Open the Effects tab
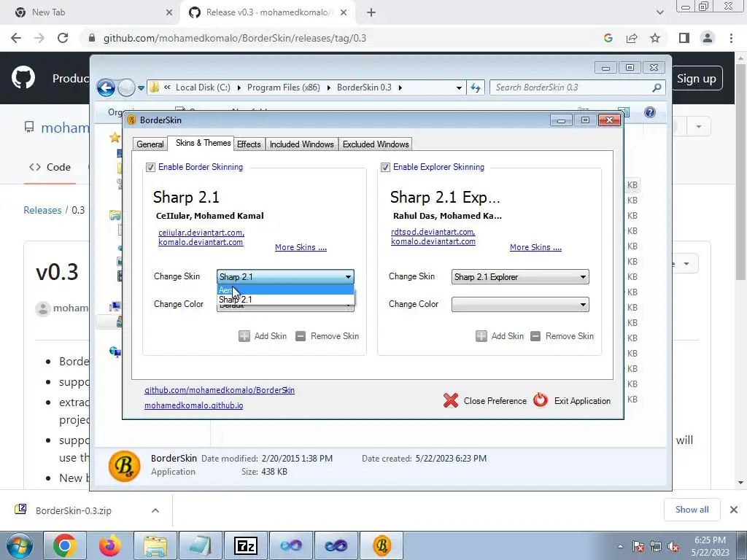Image resolution: width=747 pixels, height=560 pixels. coord(249,144)
